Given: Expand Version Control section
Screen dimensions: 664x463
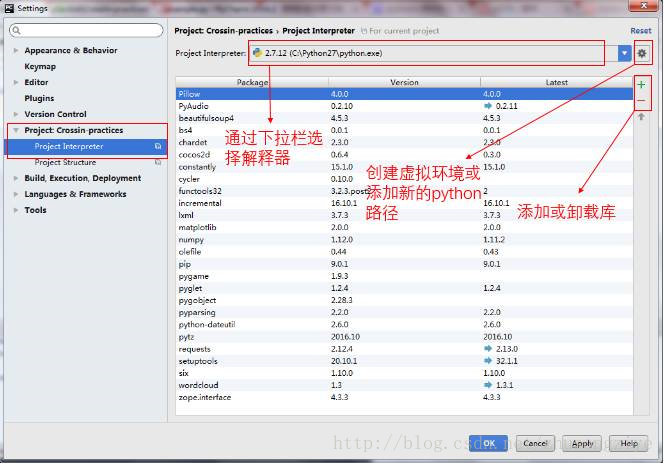Looking at the screenshot, I should point(16,114).
